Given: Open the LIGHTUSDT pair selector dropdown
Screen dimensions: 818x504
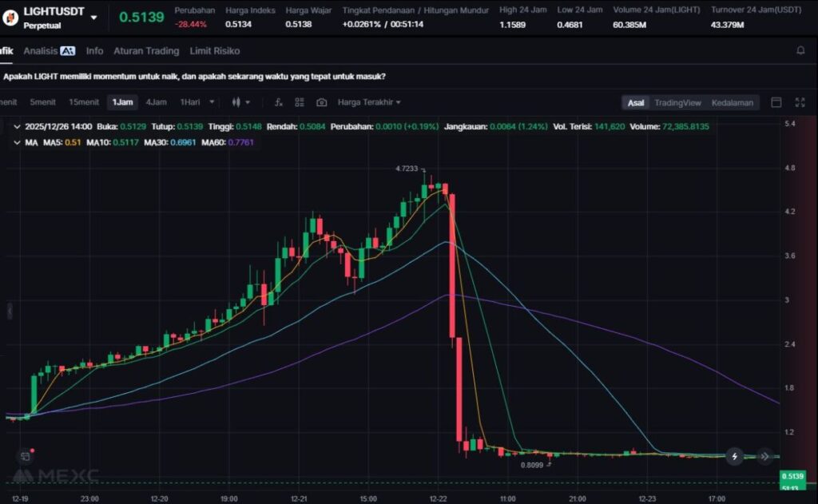Looking at the screenshot, I should (94, 17).
